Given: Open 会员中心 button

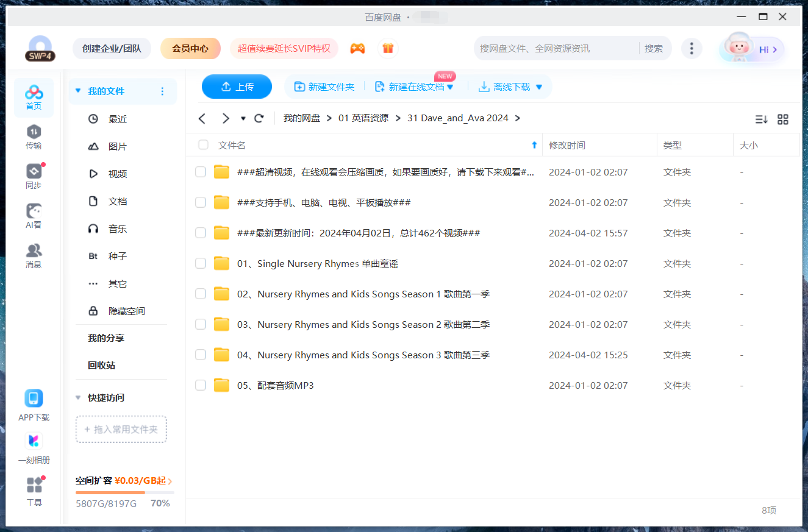Looking at the screenshot, I should coord(190,49).
